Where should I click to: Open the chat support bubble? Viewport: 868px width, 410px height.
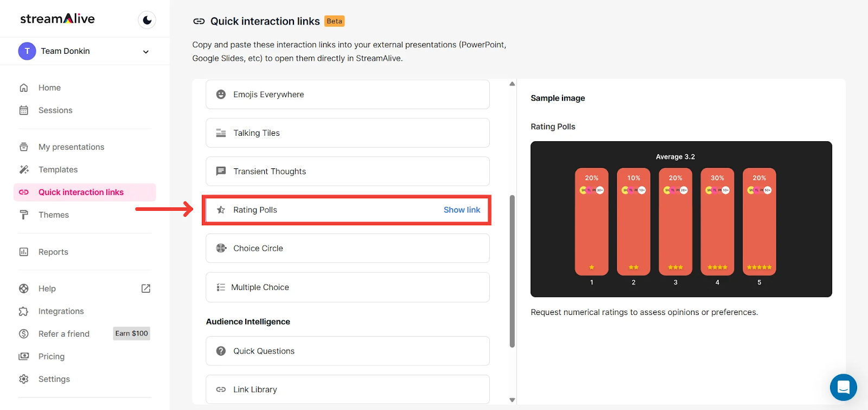tap(844, 387)
